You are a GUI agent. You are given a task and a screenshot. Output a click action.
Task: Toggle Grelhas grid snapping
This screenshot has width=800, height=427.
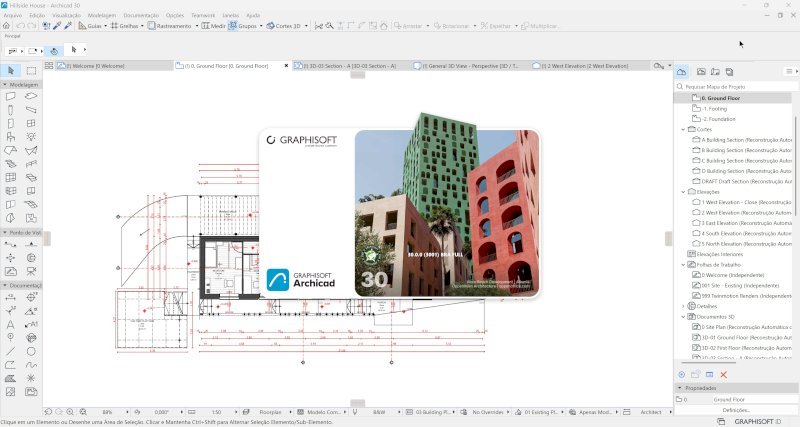click(124, 26)
